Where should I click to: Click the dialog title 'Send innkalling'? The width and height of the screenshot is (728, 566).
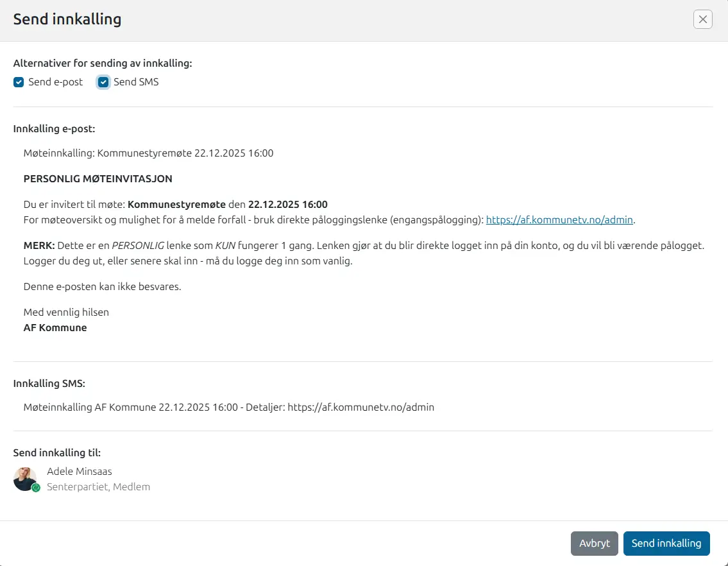click(x=67, y=19)
